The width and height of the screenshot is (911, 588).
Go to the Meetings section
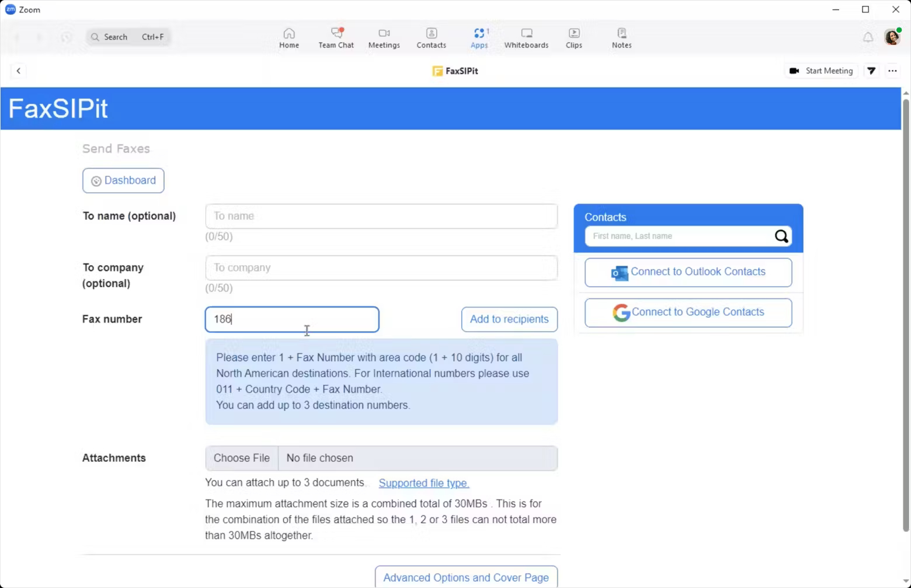click(384, 38)
